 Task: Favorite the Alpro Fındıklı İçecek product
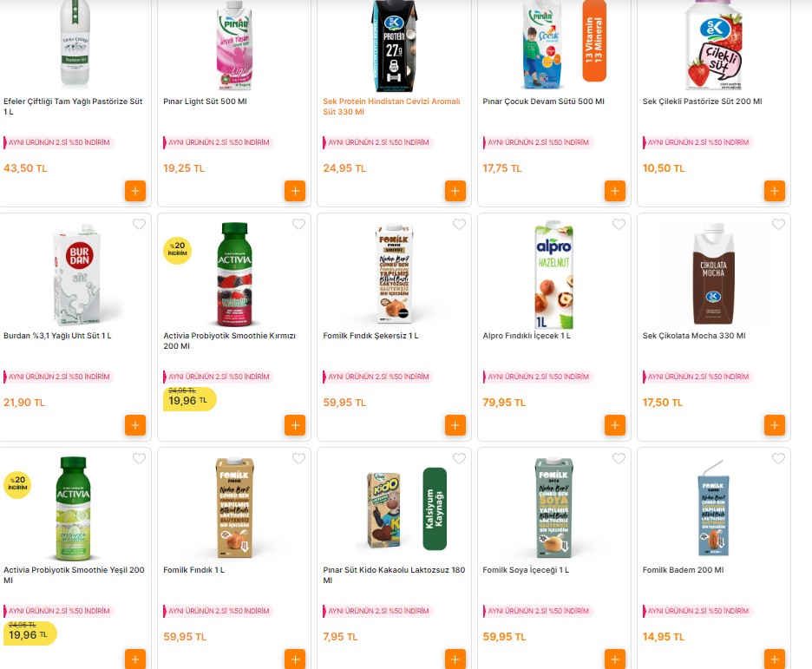pyautogui.click(x=619, y=224)
